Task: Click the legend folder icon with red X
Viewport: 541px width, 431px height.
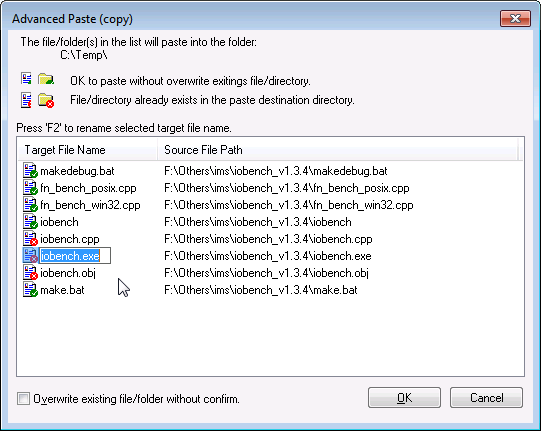Action: [x=46, y=100]
